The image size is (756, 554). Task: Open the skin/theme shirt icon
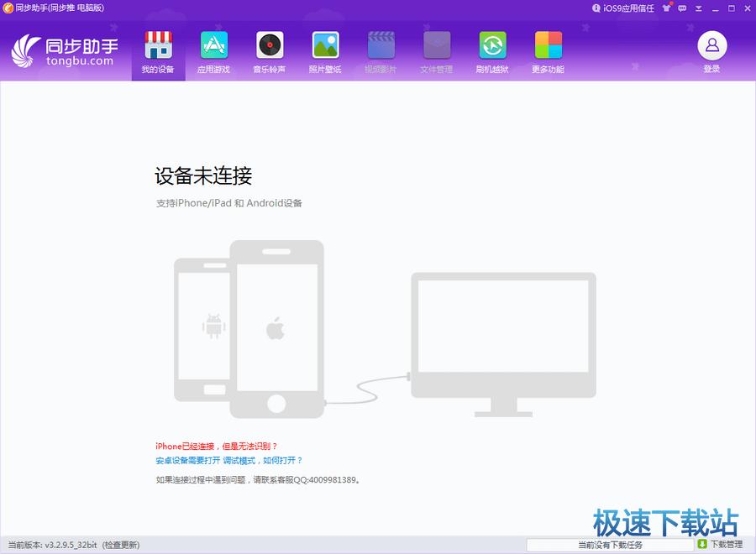tap(667, 8)
